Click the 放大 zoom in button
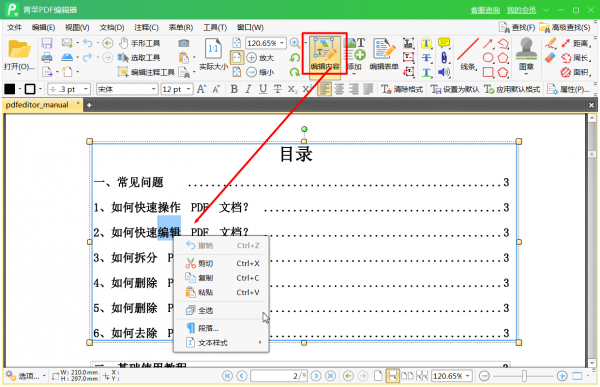 click(x=260, y=58)
